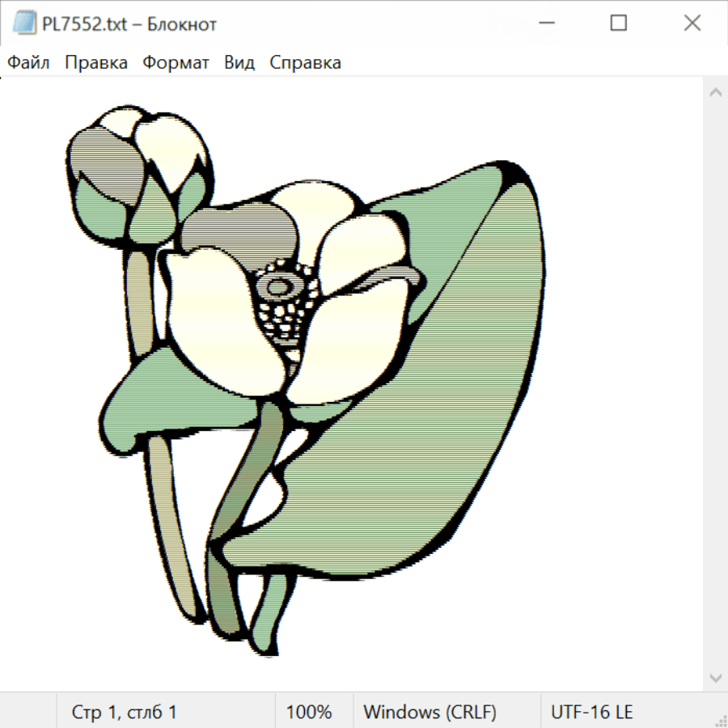728x728 pixels.
Task: Minimize the Notepad window
Action: click(x=544, y=24)
